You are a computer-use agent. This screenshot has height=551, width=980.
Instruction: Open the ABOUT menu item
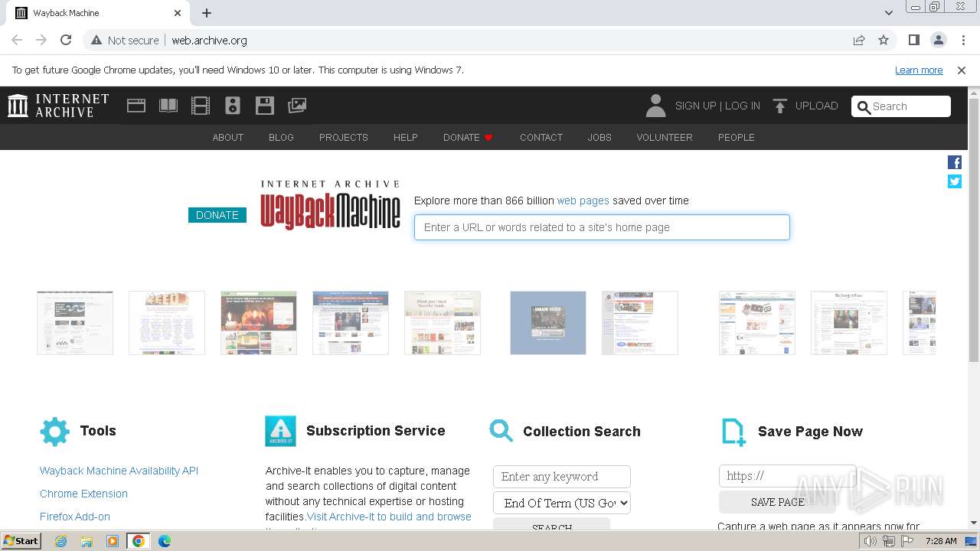[x=228, y=137]
